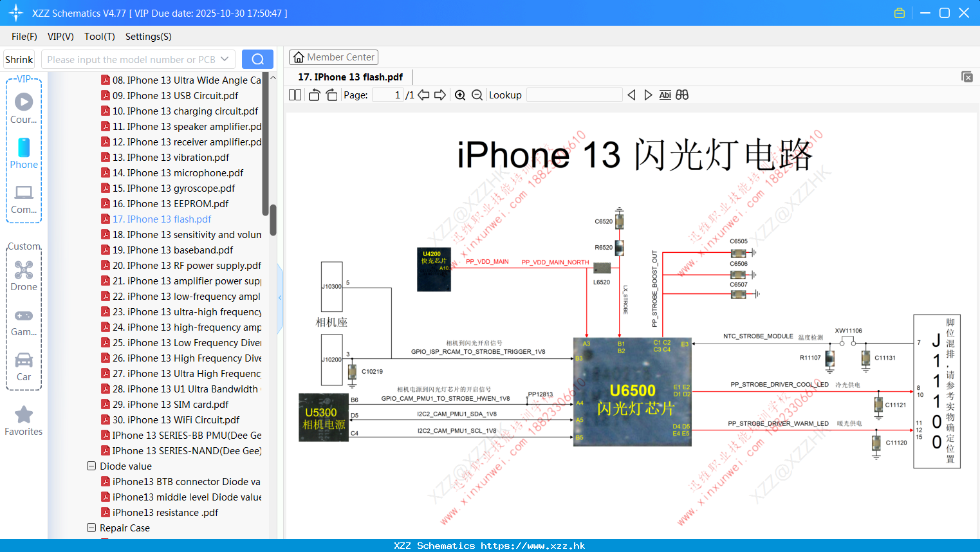Collapse the Repair Case tree node

(x=91, y=528)
